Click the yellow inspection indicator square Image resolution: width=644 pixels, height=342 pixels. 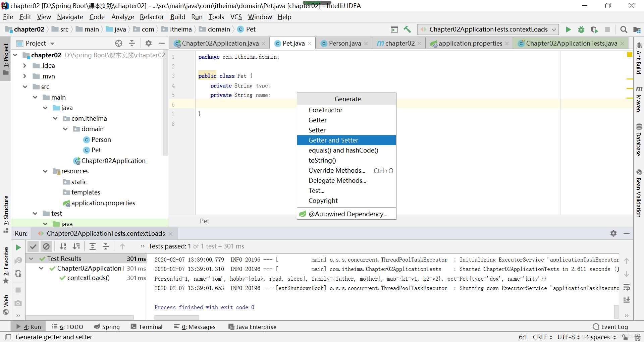(630, 55)
